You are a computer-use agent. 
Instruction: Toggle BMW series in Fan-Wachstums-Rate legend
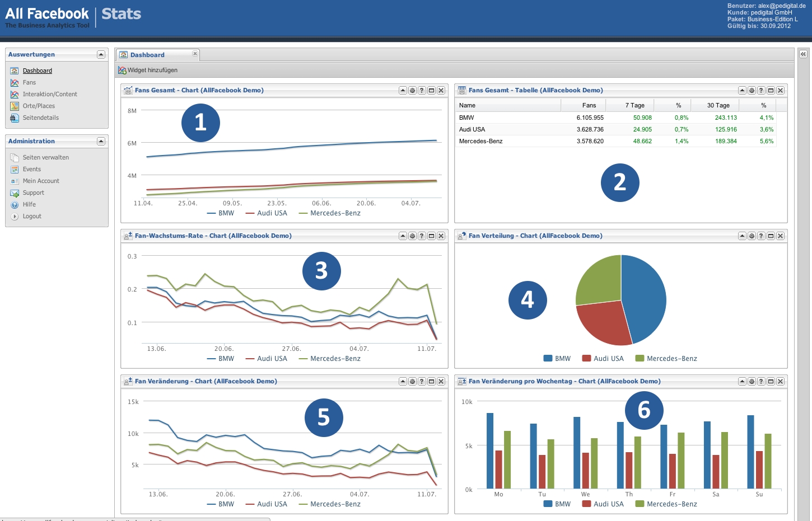(x=221, y=359)
